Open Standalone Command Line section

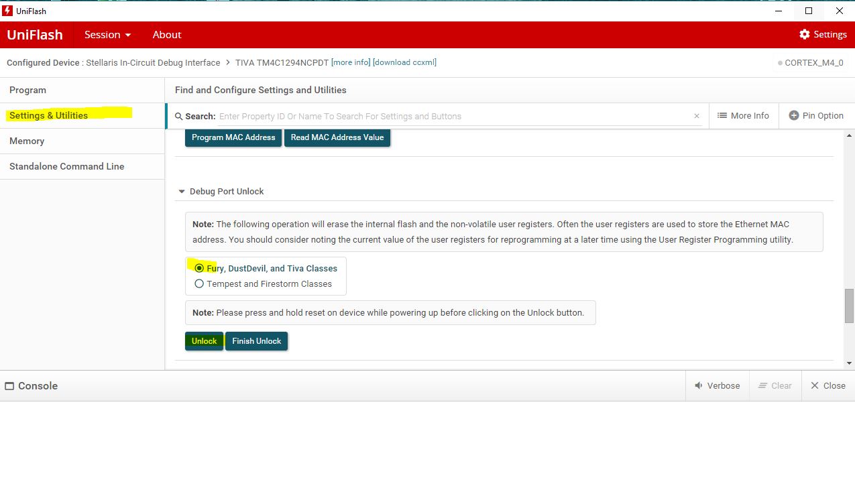[82, 166]
